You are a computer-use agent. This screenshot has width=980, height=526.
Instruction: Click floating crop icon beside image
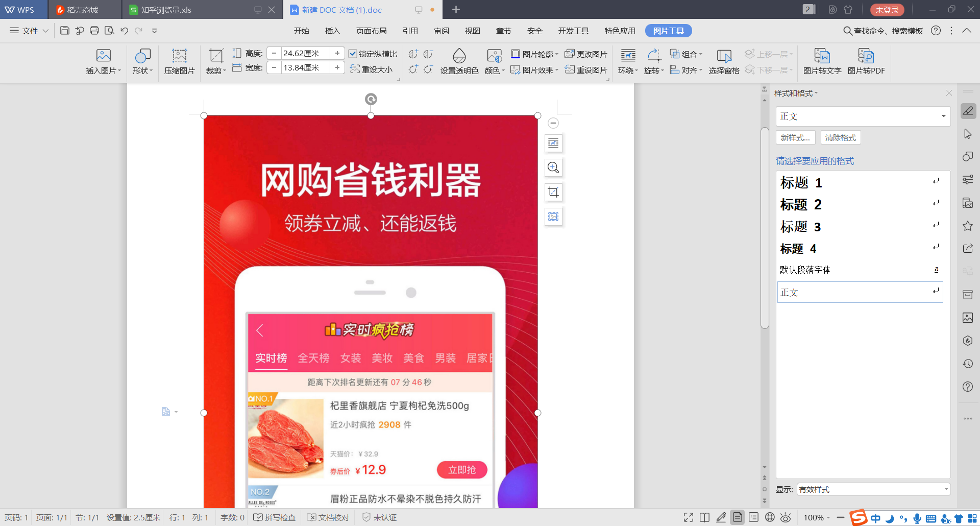pyautogui.click(x=553, y=192)
